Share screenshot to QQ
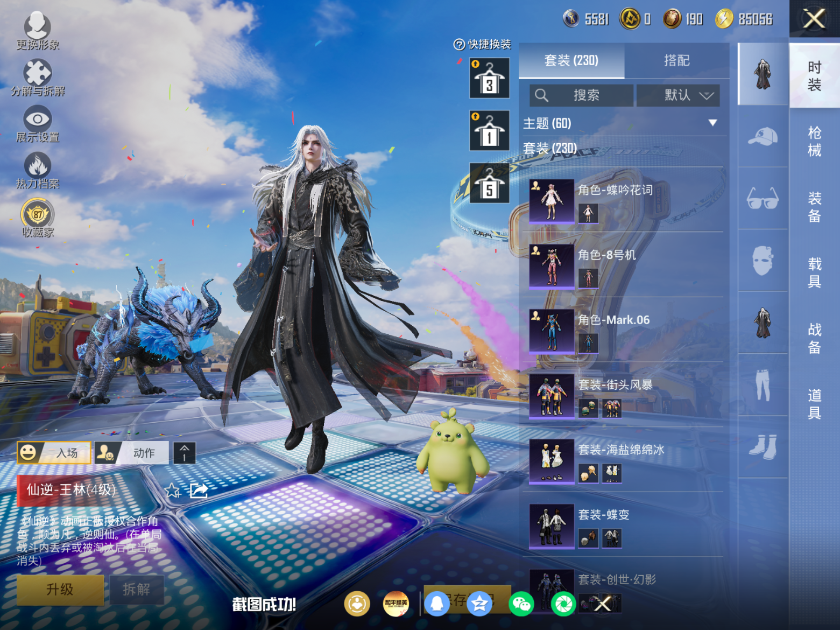Screen dimensions: 840x630 (437, 604)
